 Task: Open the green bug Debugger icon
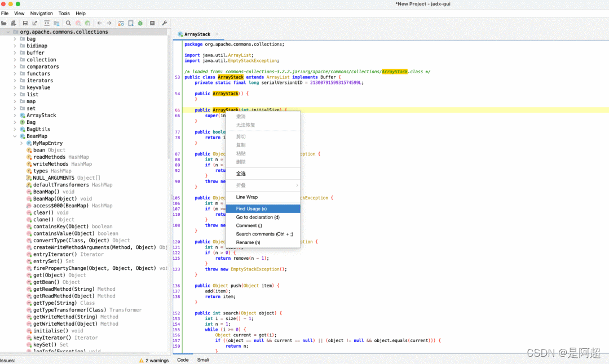[x=140, y=23]
